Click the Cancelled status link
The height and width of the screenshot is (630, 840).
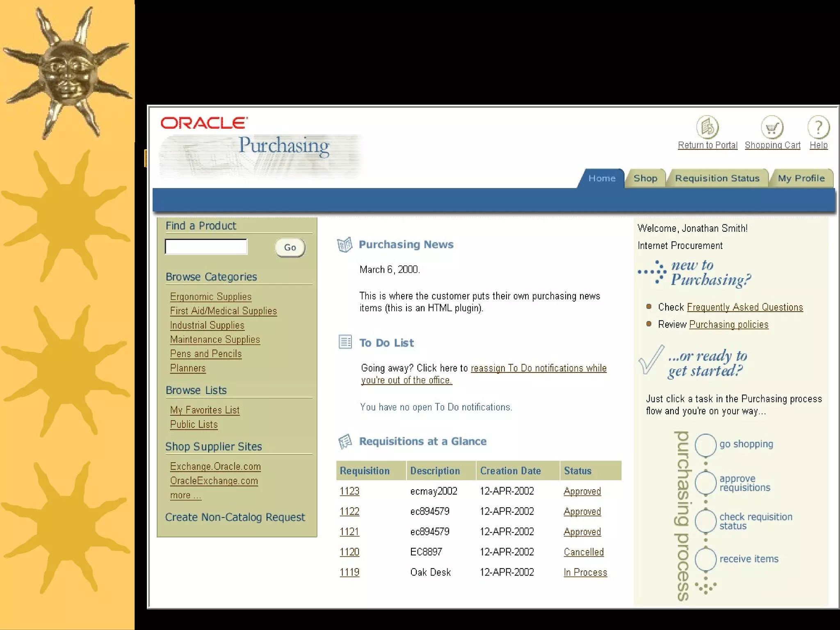pos(584,552)
